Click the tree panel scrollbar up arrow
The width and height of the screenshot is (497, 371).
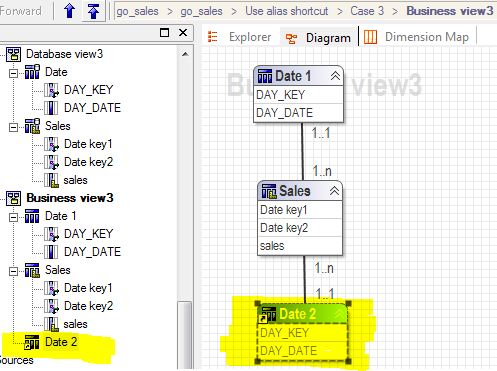point(185,54)
